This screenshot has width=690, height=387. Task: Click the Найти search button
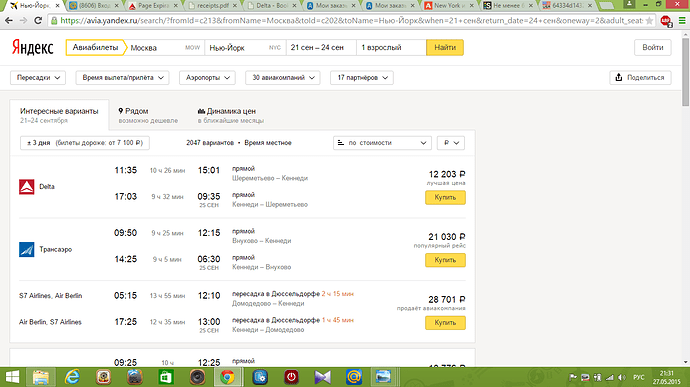(x=445, y=48)
